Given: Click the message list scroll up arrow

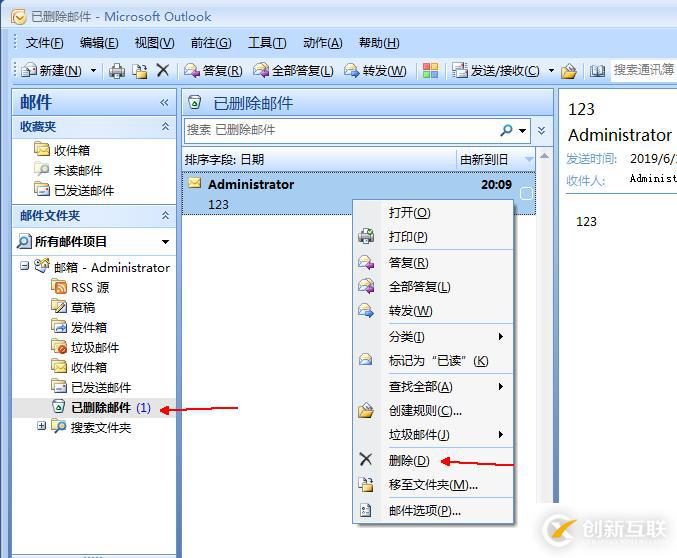Looking at the screenshot, I should pyautogui.click(x=544, y=156).
